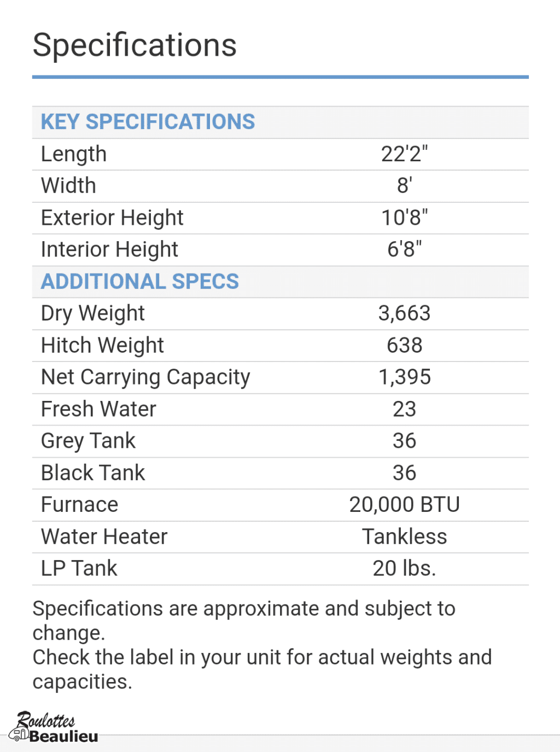Click the Black Tank label
560x752 pixels.
tap(93, 473)
